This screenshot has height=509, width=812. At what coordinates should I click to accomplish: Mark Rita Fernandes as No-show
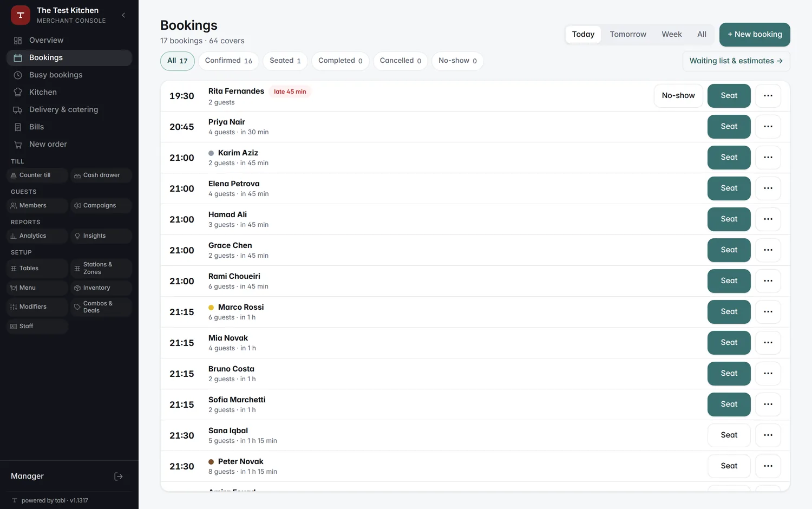point(678,96)
